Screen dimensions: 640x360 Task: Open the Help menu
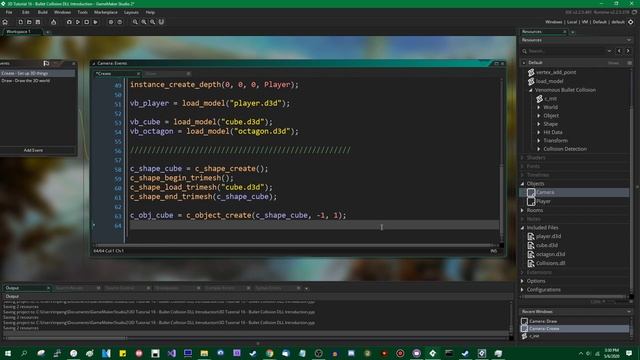150,12
